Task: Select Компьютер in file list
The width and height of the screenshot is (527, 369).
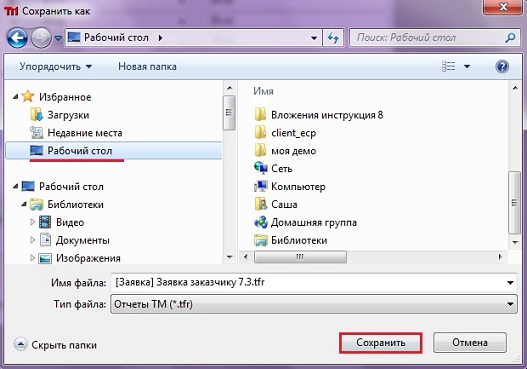Action: coord(298,186)
